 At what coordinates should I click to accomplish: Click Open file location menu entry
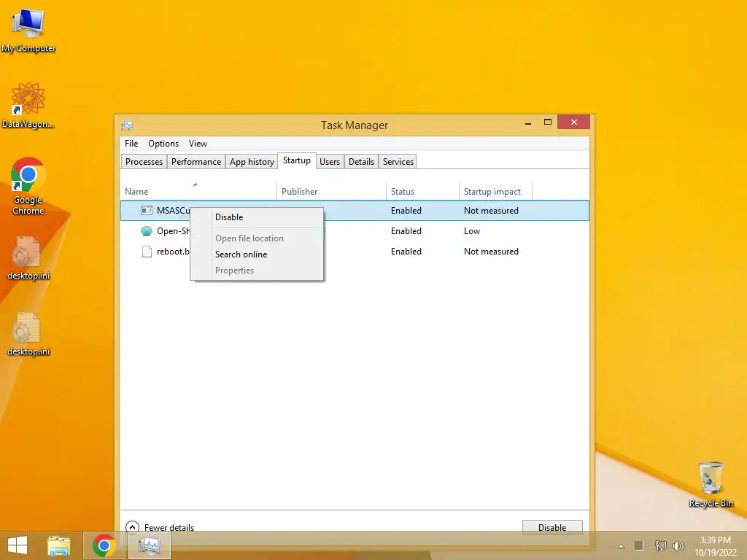(x=256, y=238)
